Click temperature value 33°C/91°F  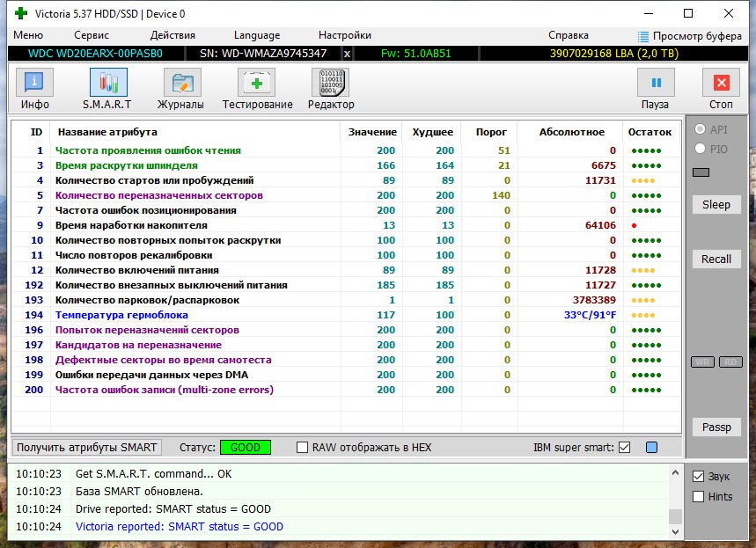point(591,315)
